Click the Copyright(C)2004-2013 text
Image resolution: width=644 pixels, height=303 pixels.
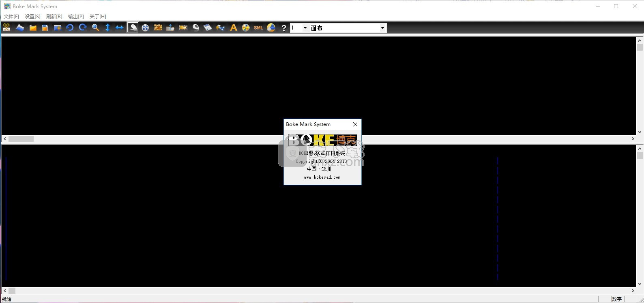point(321,161)
